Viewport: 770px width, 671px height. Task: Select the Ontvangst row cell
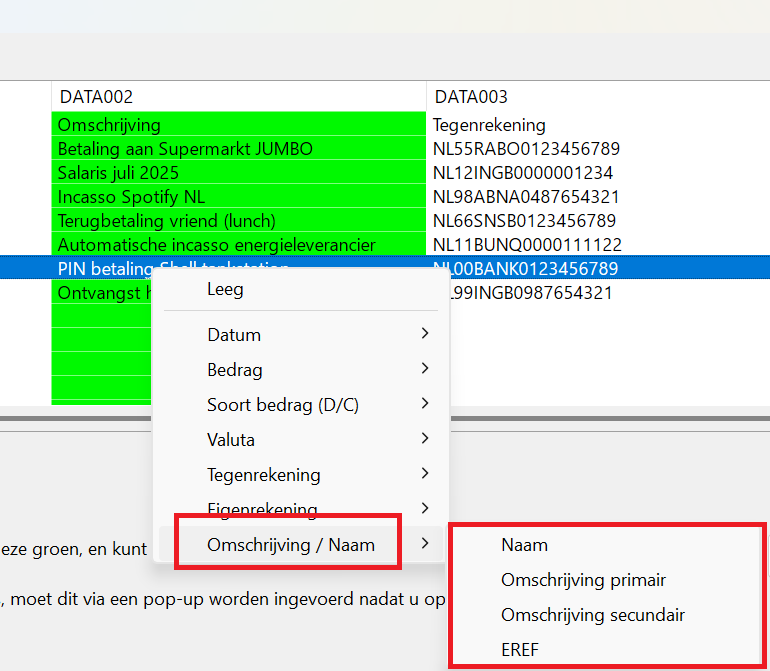(102, 293)
